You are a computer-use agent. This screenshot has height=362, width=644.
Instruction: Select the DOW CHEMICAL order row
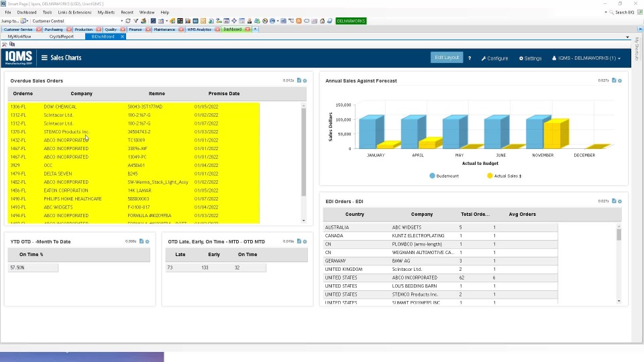(133, 107)
